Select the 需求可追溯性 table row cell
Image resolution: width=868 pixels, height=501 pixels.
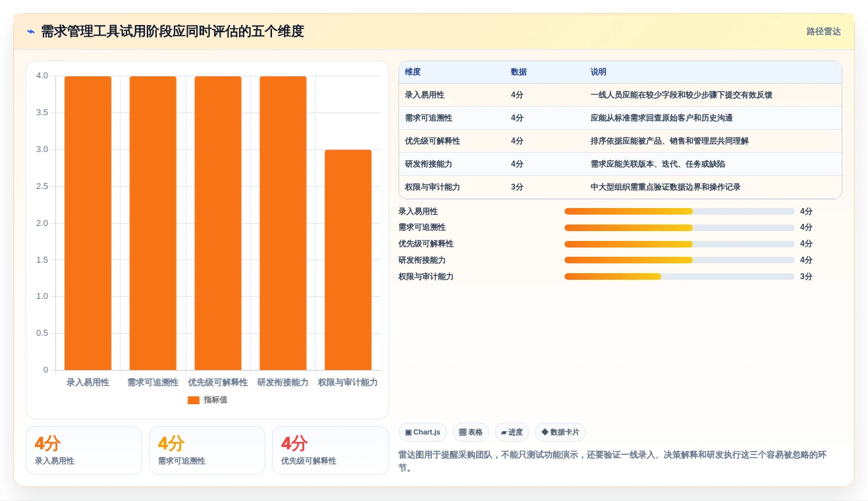point(429,118)
